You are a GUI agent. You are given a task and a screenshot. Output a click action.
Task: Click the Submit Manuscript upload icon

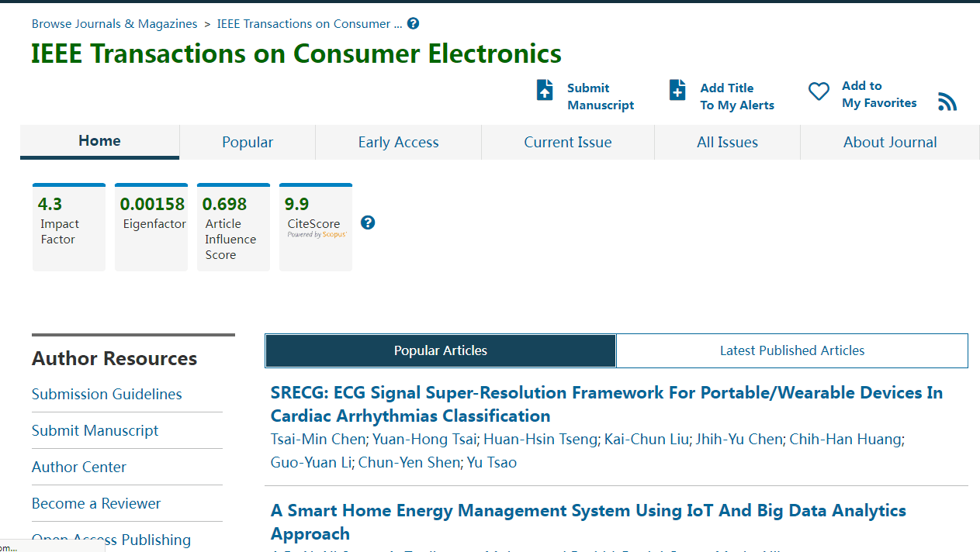pos(545,90)
